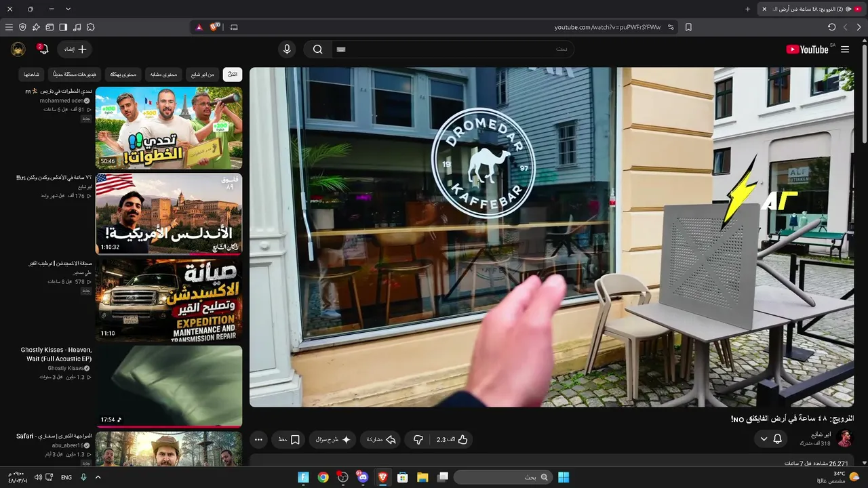Go forward using the faded browser arrow
This screenshot has width=868, height=488.
pos(846,27)
